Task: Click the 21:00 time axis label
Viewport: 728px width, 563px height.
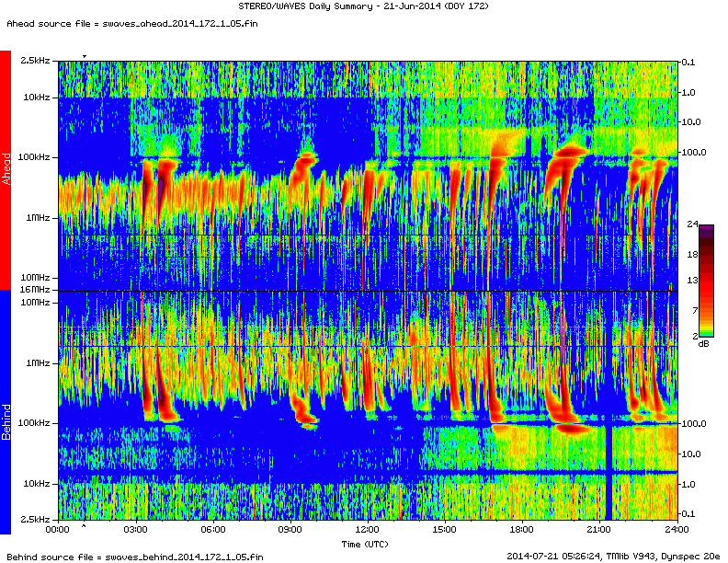Action: coord(599,530)
